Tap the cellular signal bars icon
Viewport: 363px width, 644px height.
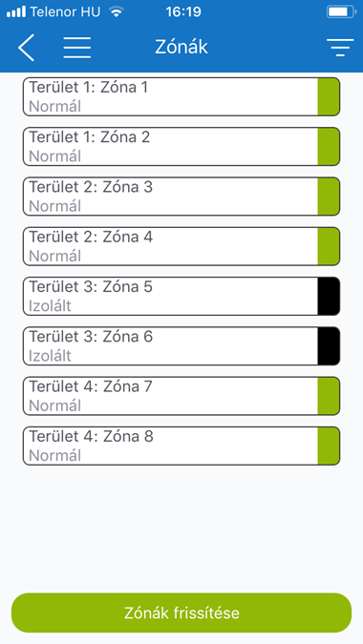coord(16,11)
